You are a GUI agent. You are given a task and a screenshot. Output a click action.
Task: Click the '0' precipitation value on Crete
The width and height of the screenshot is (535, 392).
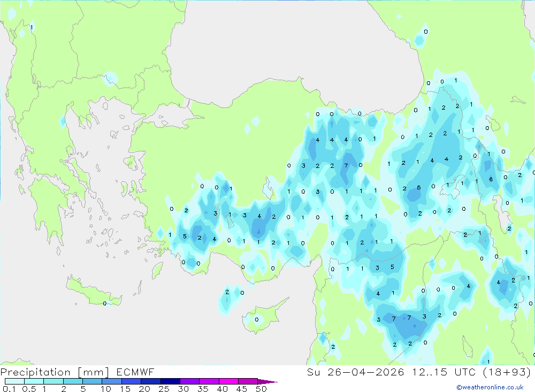(104, 303)
